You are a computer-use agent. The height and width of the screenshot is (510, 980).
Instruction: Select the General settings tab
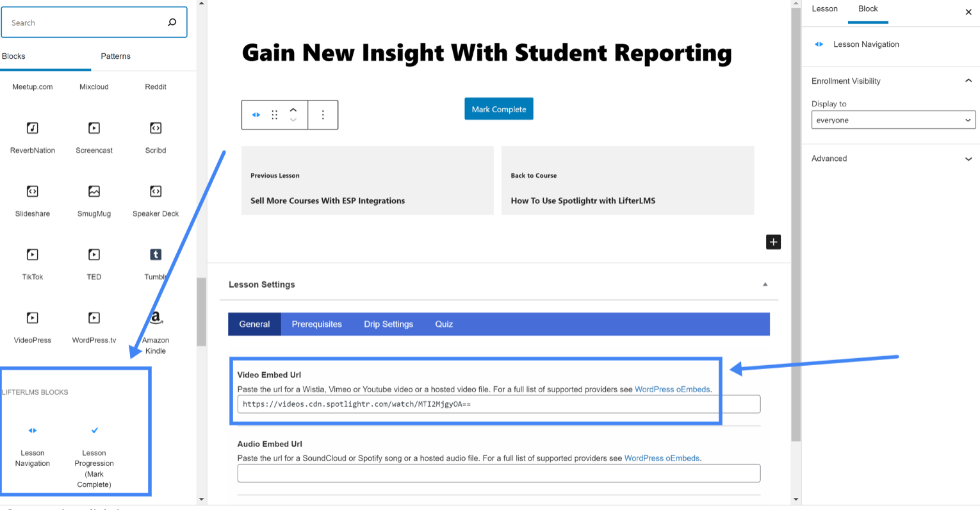[x=254, y=324]
